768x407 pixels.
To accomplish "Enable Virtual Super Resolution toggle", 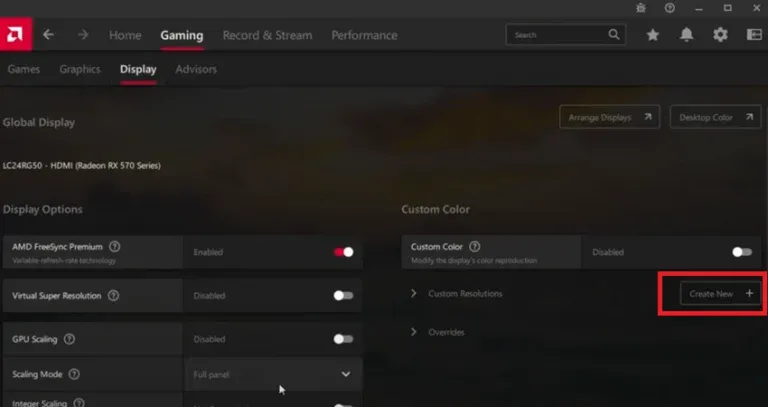I will coord(343,295).
